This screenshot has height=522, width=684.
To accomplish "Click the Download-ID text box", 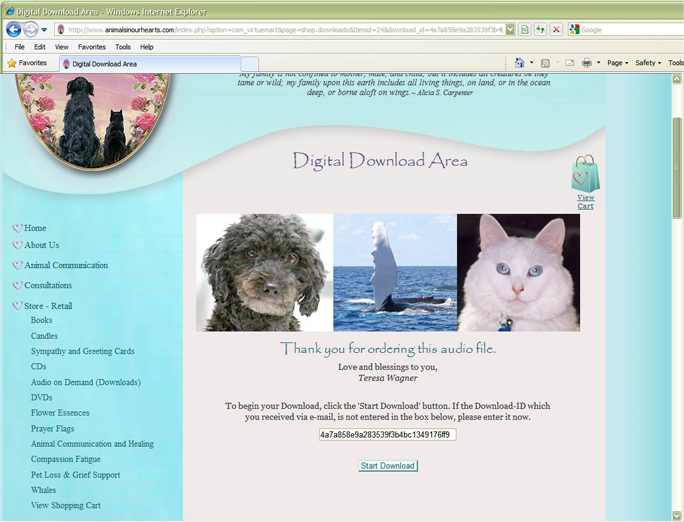I will (x=387, y=435).
